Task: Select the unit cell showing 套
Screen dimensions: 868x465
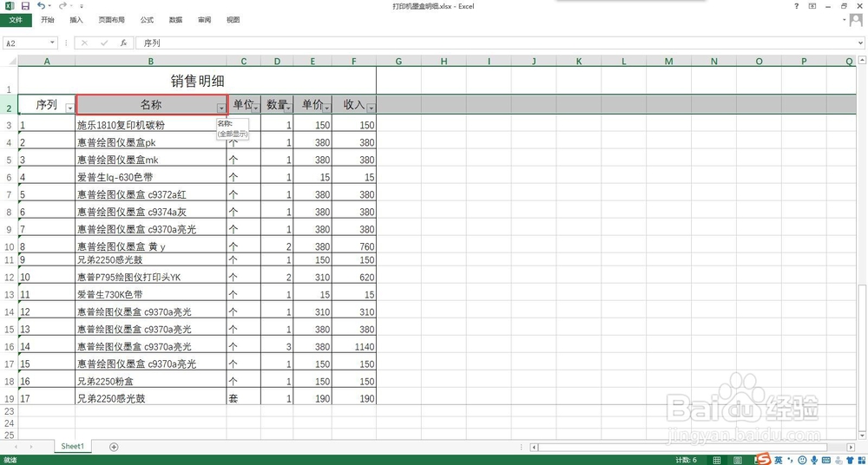Action: point(244,398)
